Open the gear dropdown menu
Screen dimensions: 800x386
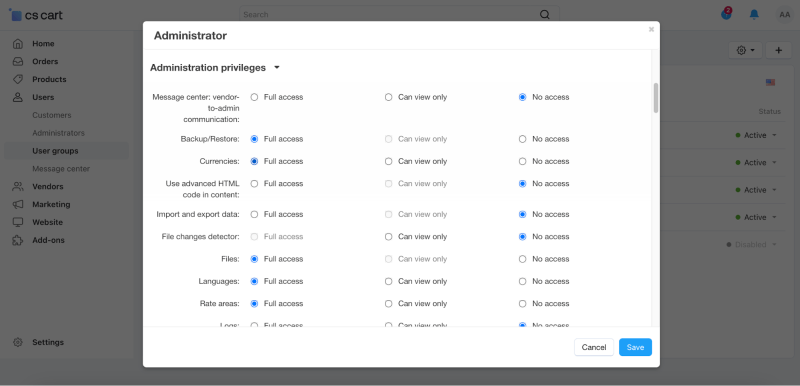click(x=745, y=50)
